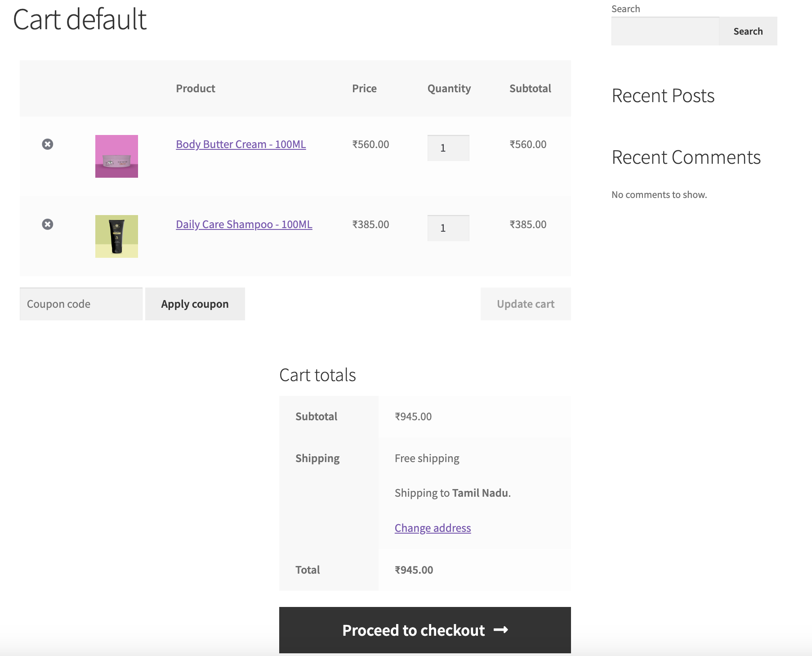This screenshot has height=656, width=812.
Task: Proceed to checkout
Action: 414,630
